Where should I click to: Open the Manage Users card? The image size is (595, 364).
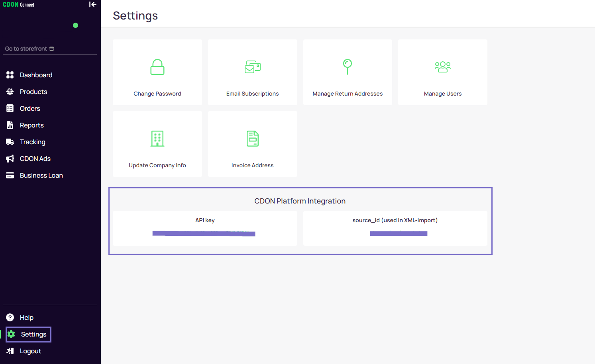pos(443,72)
